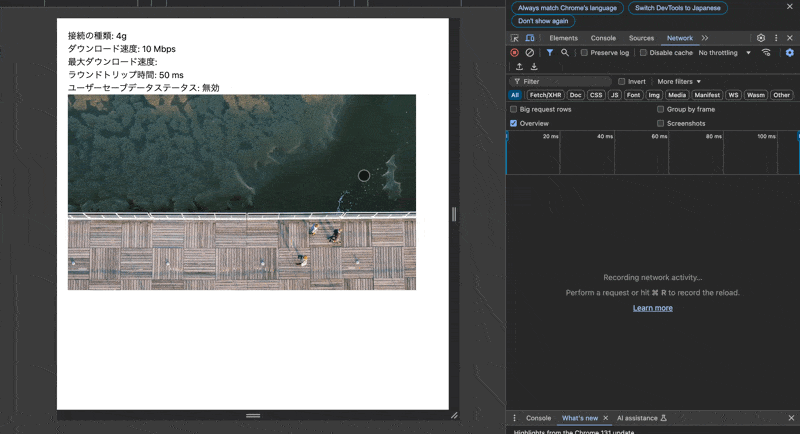Click the 接続の種類: 4g text

97,36
